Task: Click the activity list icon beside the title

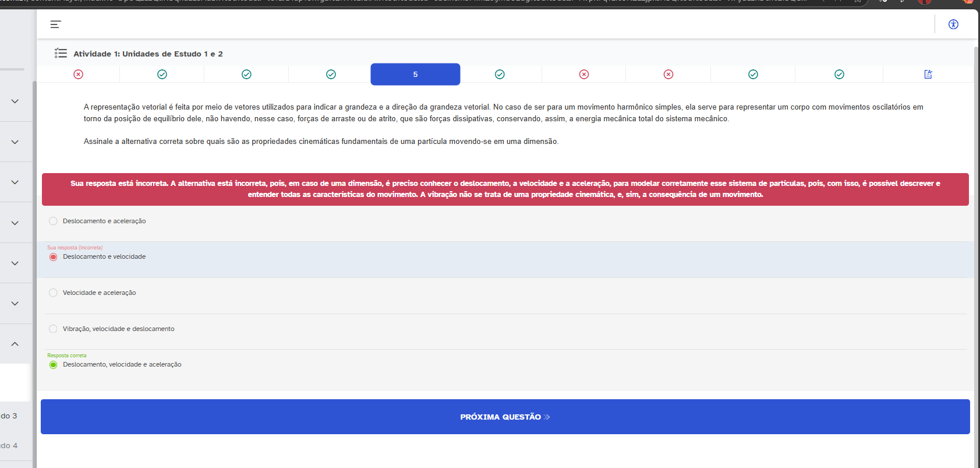Action: click(61, 54)
